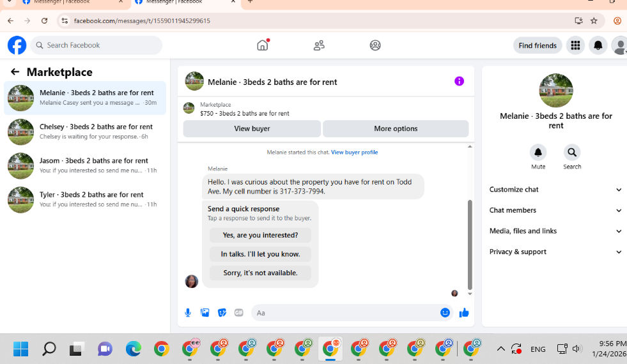Click the listing thumbnail in Marketplace banner

coord(189,108)
